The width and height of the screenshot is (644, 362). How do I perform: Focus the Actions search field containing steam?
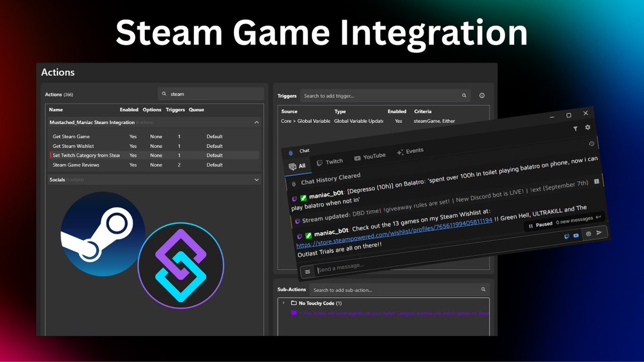click(x=211, y=94)
